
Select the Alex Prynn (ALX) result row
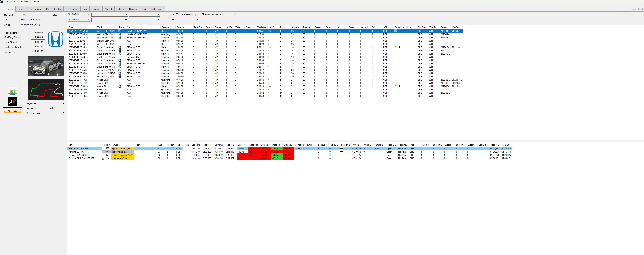[290, 152]
